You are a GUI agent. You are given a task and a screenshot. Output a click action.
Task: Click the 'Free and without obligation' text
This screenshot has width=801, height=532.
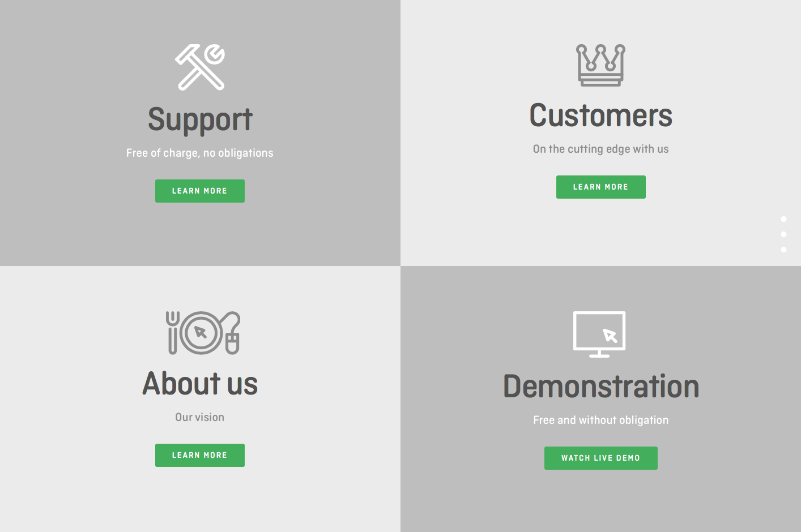[x=600, y=420]
